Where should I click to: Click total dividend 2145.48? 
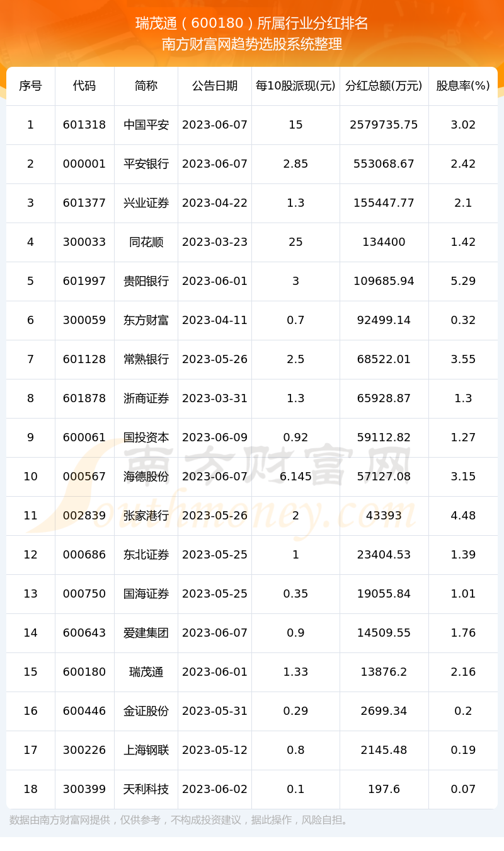[x=384, y=750]
